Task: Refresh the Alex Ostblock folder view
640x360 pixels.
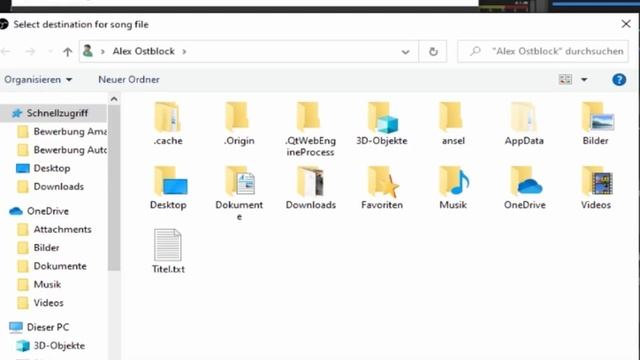Action: pyautogui.click(x=433, y=51)
